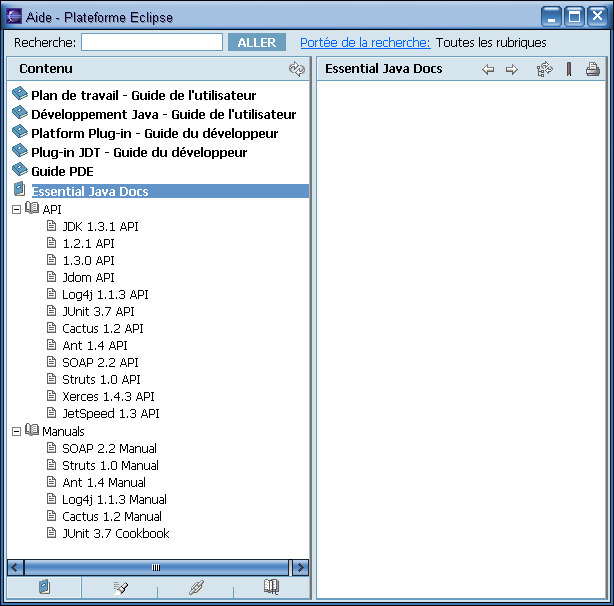Open the JUnit 3.7 Cookbook topic
The width and height of the screenshot is (614, 606).
point(115,534)
